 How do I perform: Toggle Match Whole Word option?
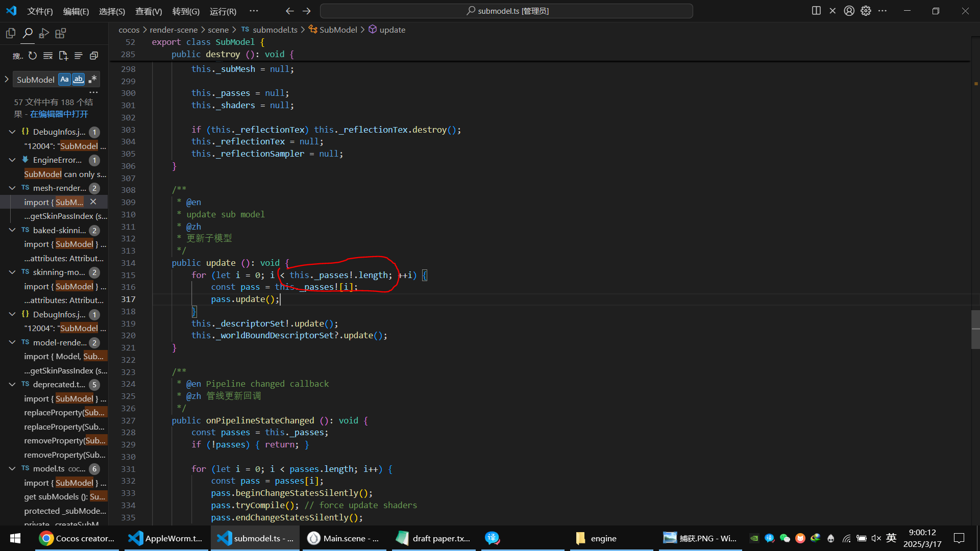78,80
